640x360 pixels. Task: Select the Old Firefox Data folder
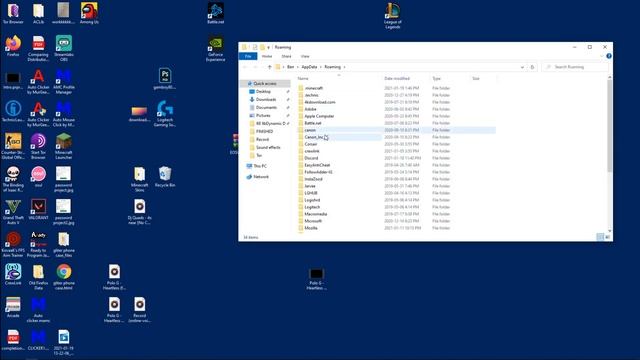tap(38, 277)
